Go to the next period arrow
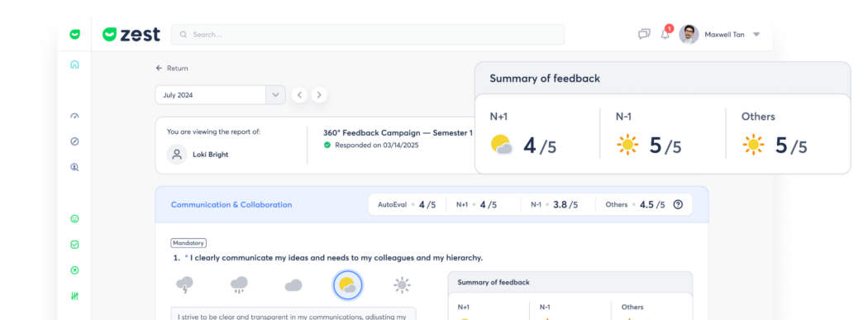The width and height of the screenshot is (868, 320). [x=319, y=94]
